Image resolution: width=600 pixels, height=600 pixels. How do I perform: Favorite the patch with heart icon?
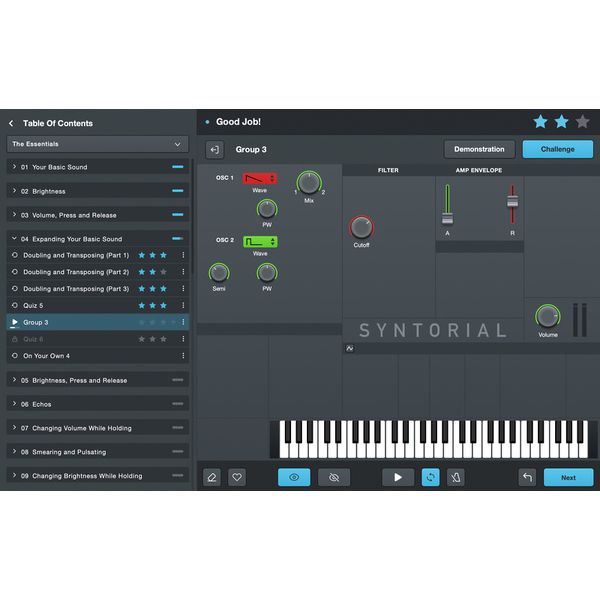(x=237, y=477)
